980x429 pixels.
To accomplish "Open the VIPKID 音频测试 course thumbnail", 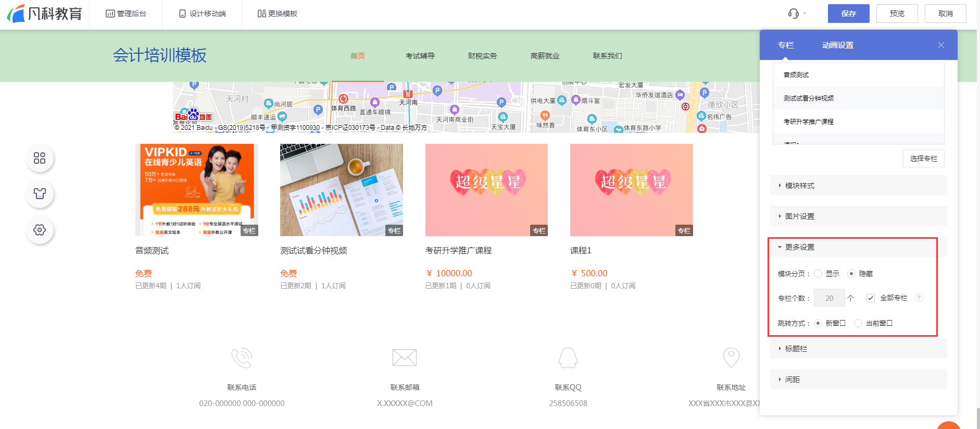I will coord(197,190).
